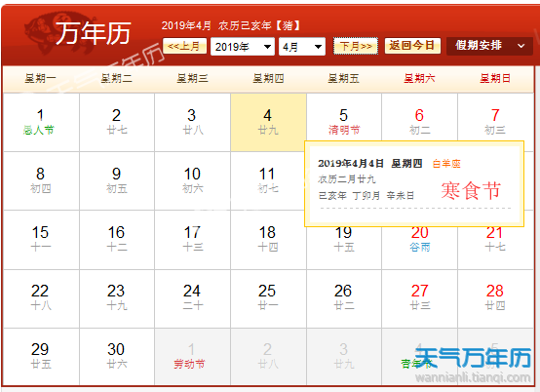The height and width of the screenshot is (392, 540).
Task: Select April 1 愚人节 cell
Action: (41, 122)
